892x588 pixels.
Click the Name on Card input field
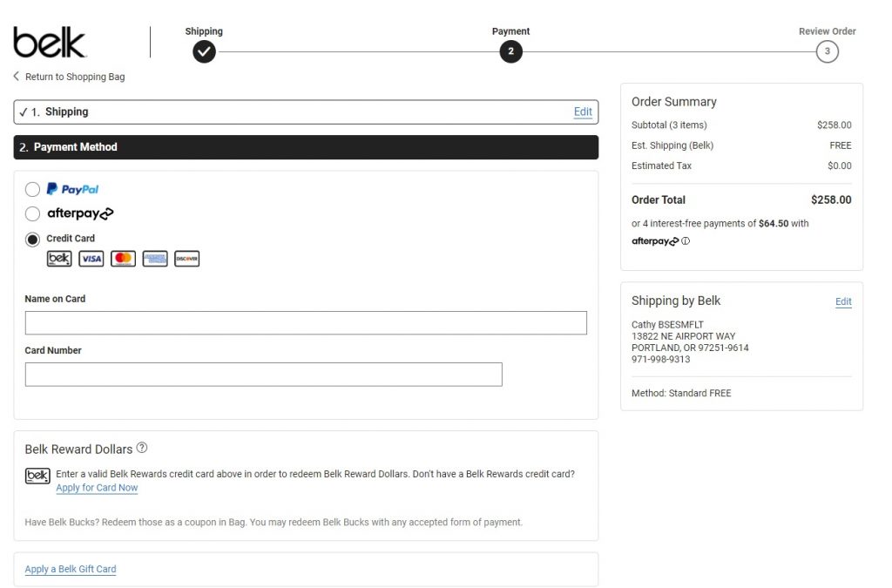pyautogui.click(x=306, y=323)
